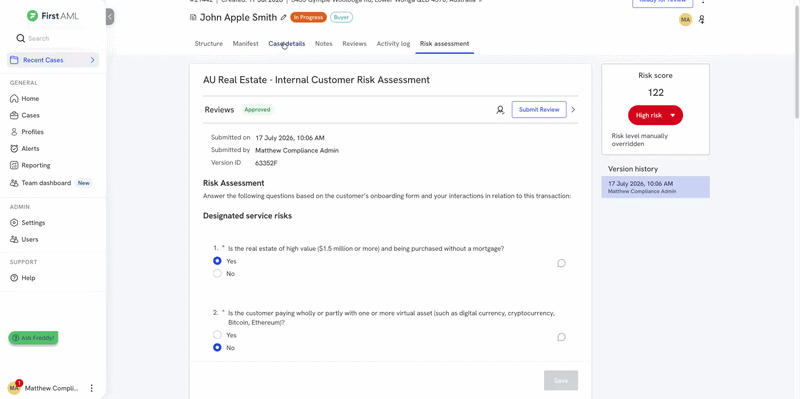
Task: Open the comment bubble for question 1
Action: (561, 263)
